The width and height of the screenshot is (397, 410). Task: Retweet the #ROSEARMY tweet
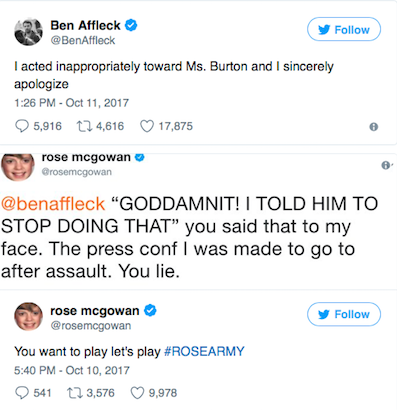(75, 393)
